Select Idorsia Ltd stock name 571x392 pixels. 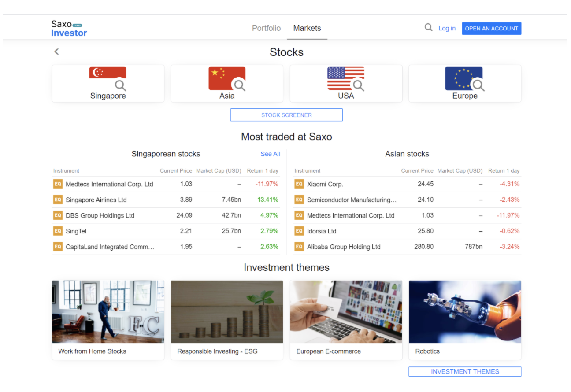pos(322,231)
